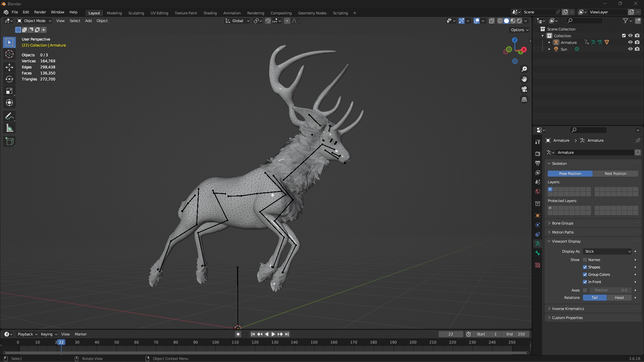Screen dimensions: 644x362
Task: Click the Rest Position button
Action: tap(615, 174)
